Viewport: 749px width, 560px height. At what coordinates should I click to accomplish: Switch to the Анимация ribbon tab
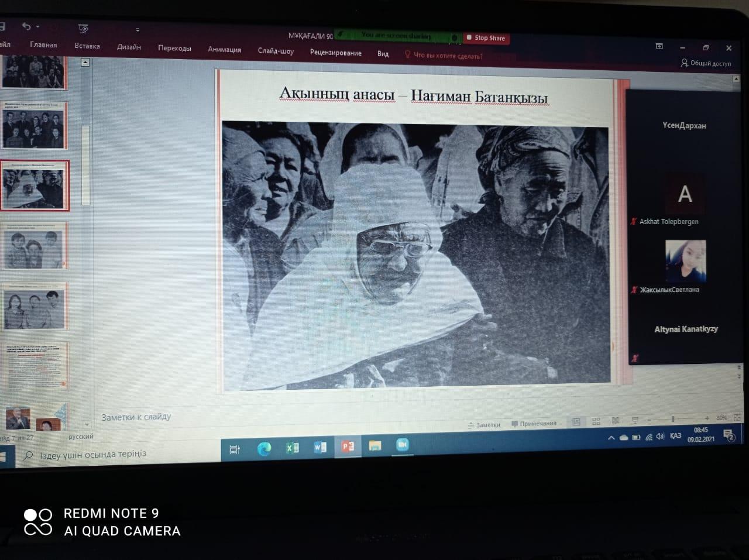point(224,50)
